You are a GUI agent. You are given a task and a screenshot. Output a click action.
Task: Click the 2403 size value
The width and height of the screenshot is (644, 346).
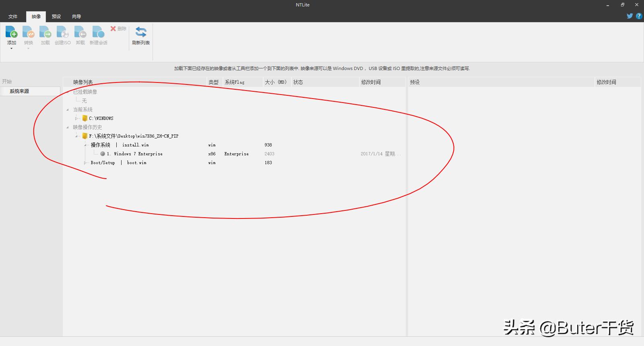tap(269, 154)
